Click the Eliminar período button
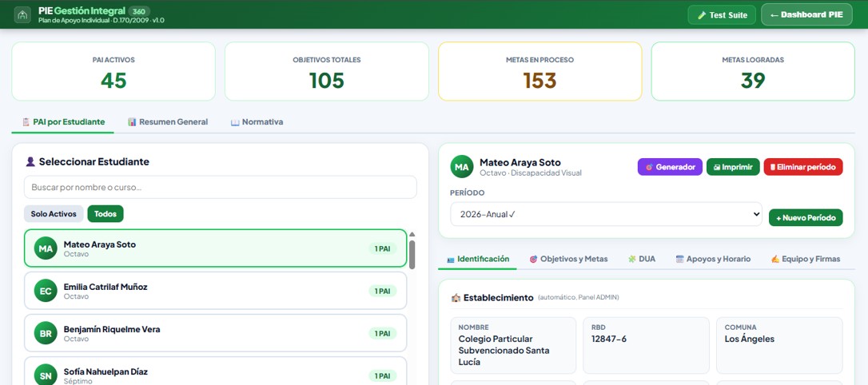The width and height of the screenshot is (868, 385). click(x=803, y=166)
